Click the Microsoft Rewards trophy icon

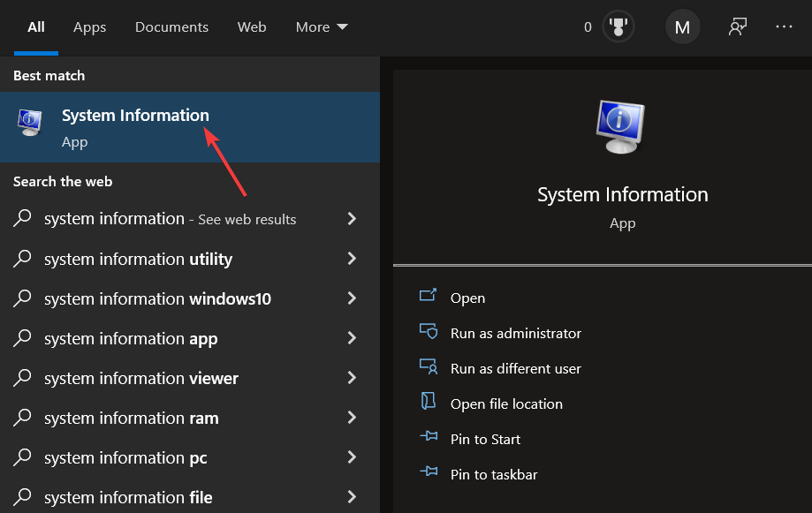(x=617, y=26)
